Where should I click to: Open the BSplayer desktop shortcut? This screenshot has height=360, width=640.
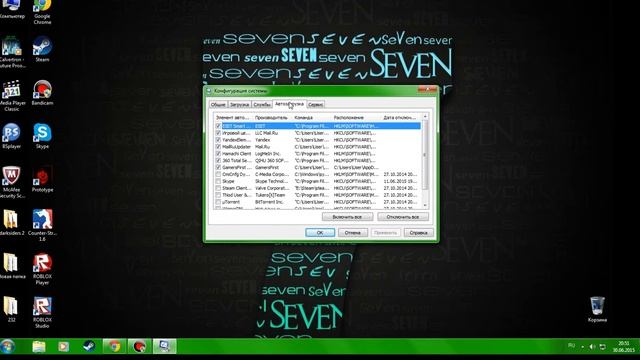(x=11, y=136)
